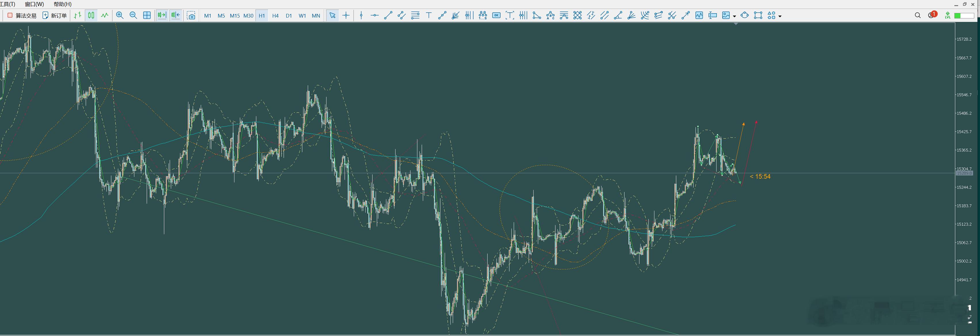
Task: Expand the image object dropdown arrow
Action: pyautogui.click(x=734, y=16)
